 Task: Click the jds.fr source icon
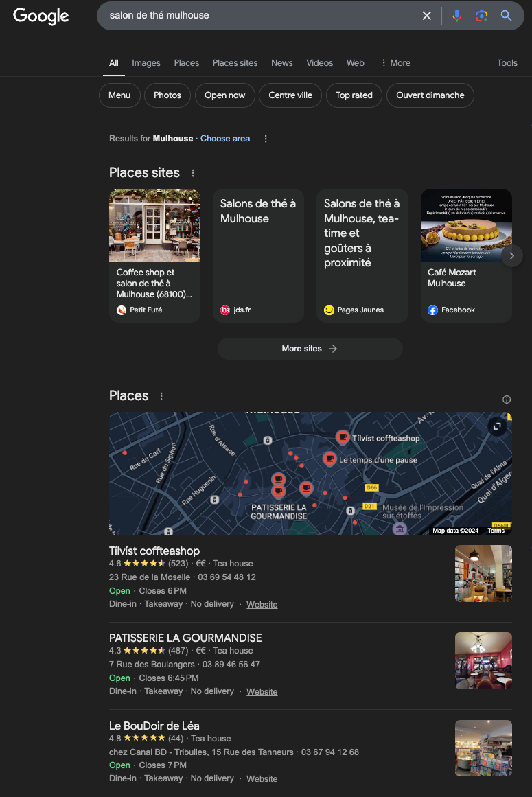[225, 310]
